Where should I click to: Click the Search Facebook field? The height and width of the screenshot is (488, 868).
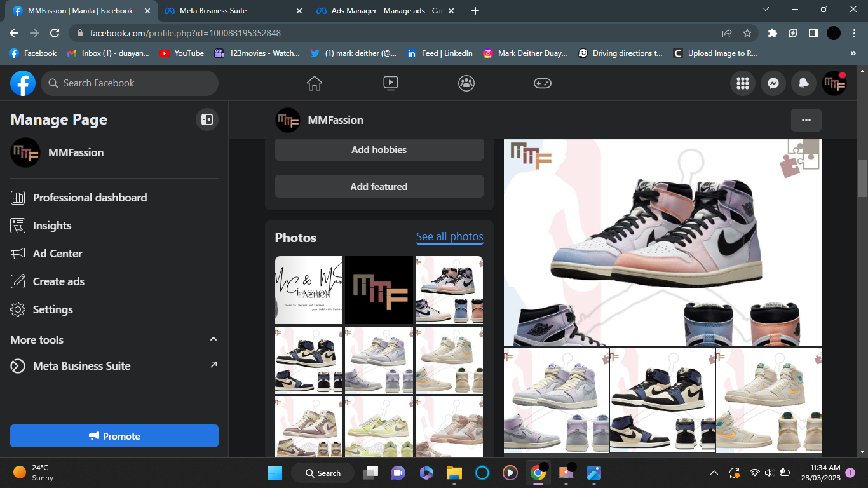(x=130, y=83)
